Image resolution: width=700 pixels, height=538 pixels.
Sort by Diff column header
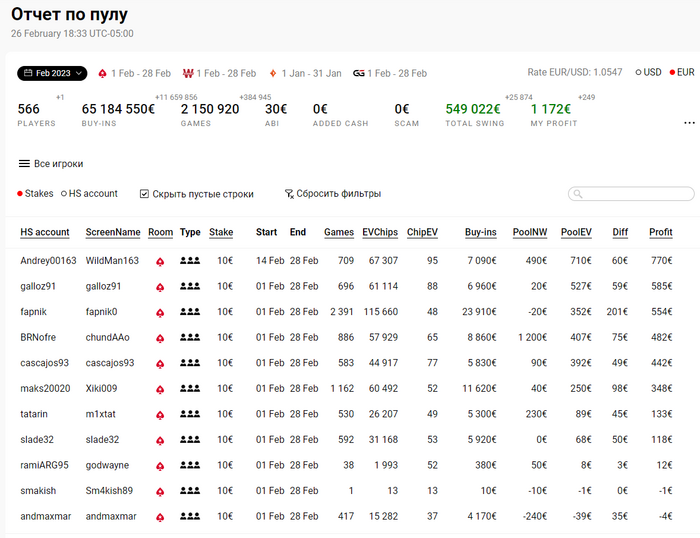(620, 232)
